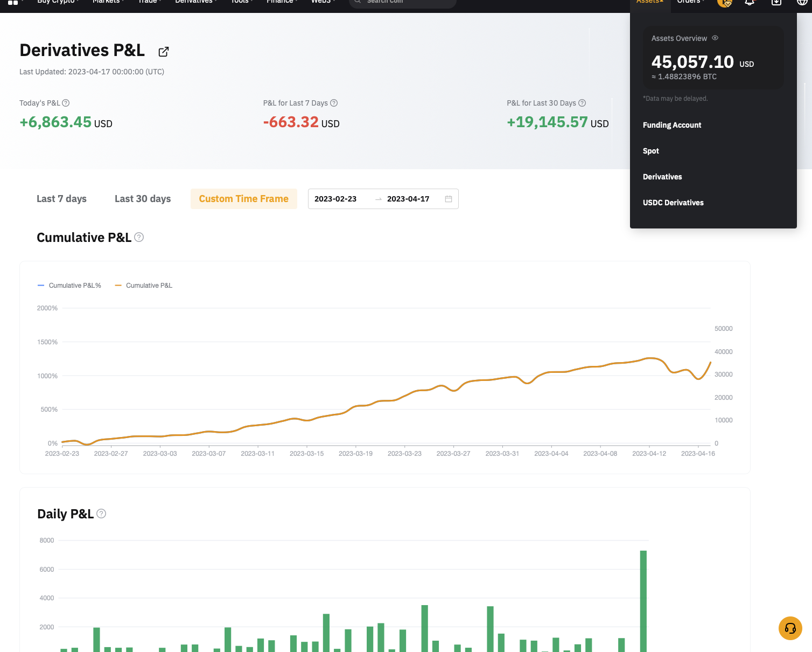
Task: Open USDC Derivatives from Assets menu
Action: pos(673,203)
